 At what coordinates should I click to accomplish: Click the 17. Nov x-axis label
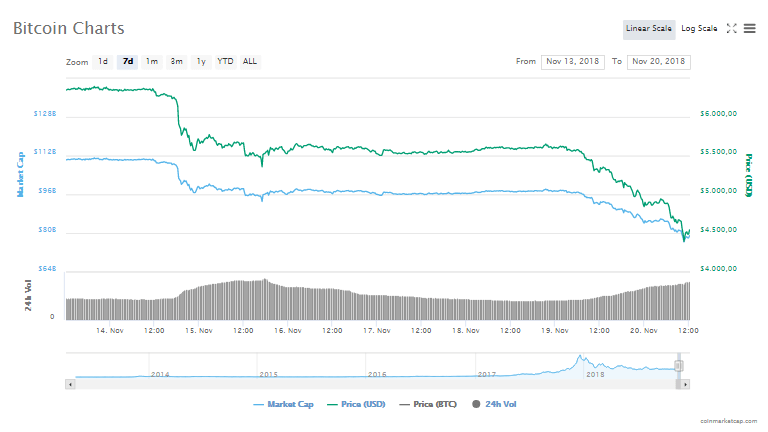click(377, 331)
